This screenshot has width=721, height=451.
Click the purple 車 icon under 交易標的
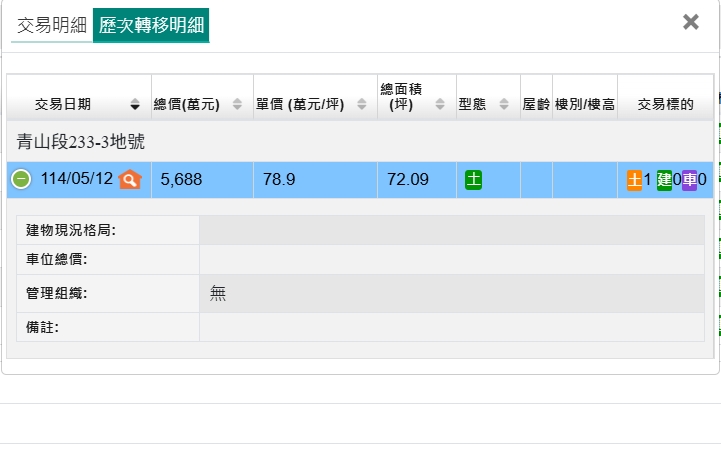coord(690,180)
